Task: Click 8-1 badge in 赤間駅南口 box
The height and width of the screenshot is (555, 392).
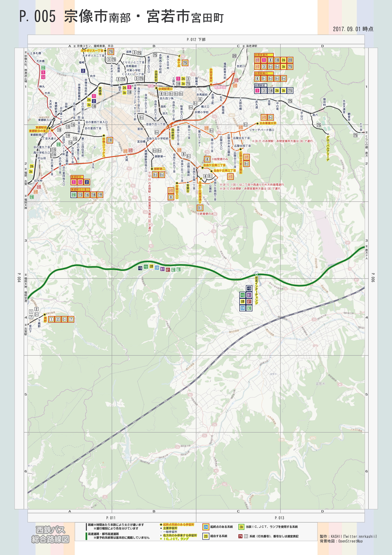Action: click(x=264, y=79)
